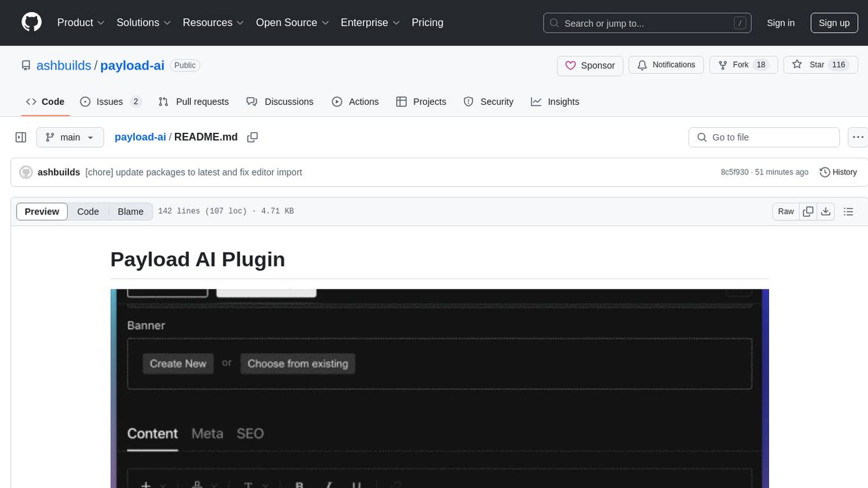
Task: Copy the README.md file path
Action: tap(253, 137)
